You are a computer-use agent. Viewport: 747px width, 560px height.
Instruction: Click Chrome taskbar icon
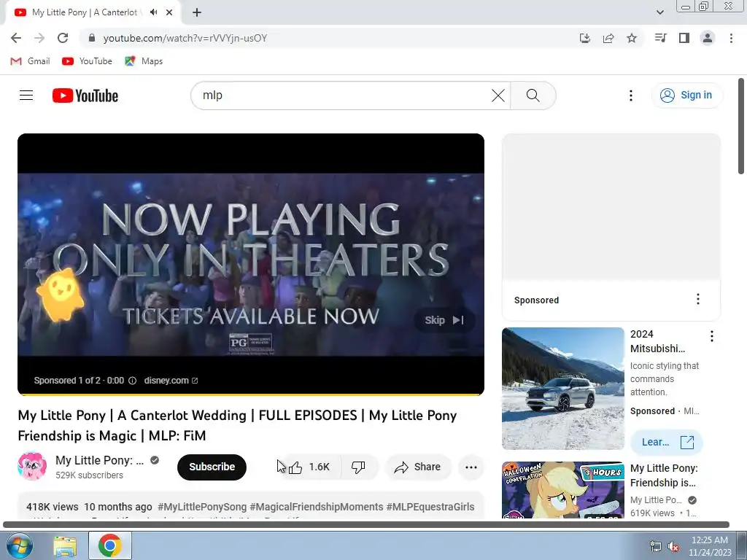(x=110, y=545)
